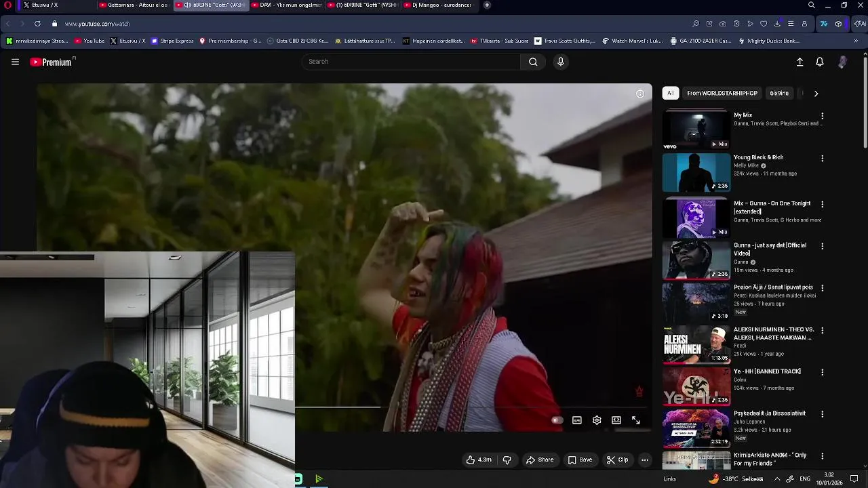
Task: Switch the player to theater mode
Action: pos(616,420)
